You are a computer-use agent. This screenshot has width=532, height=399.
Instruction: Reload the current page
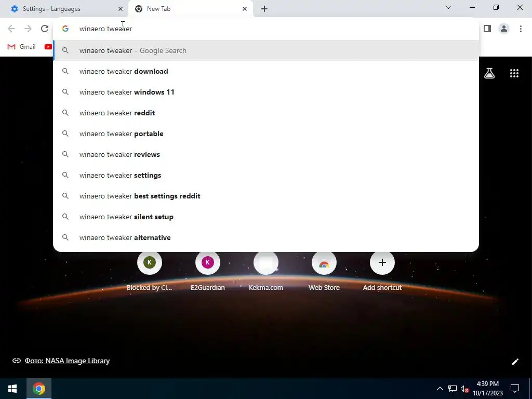click(x=45, y=29)
